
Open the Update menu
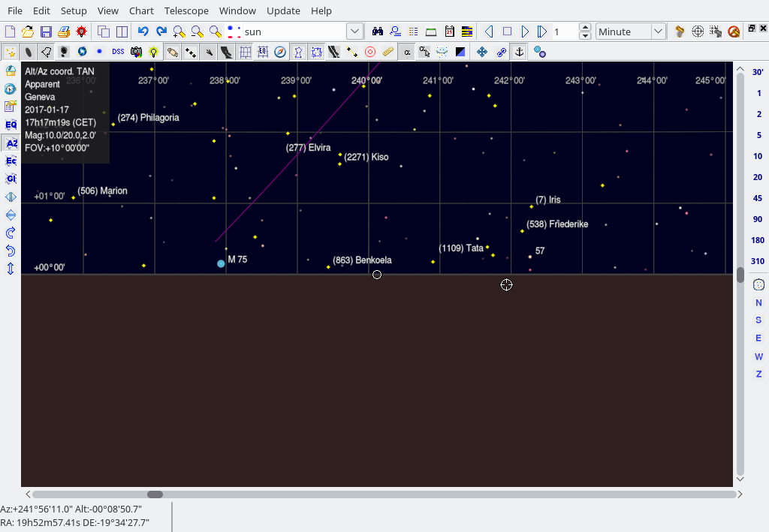point(283,11)
